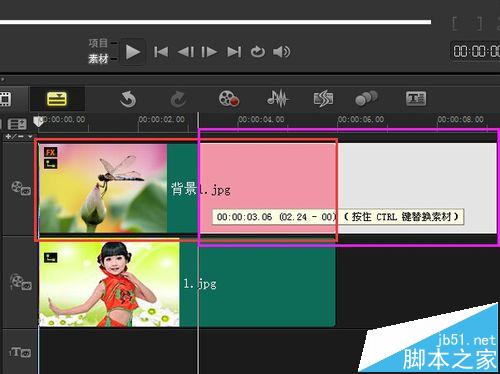This screenshot has height=374, width=500.
Task: Step back one frame
Action: tap(186, 52)
